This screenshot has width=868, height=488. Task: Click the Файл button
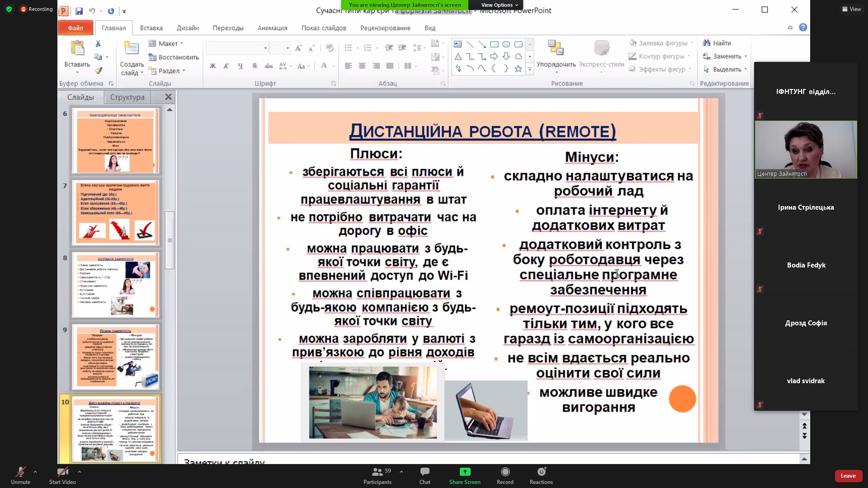[x=75, y=28]
